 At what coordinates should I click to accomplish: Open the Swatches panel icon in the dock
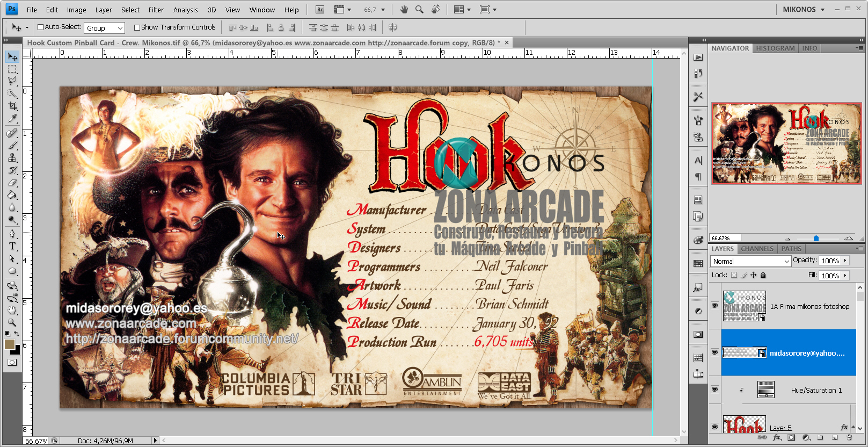coord(698,263)
